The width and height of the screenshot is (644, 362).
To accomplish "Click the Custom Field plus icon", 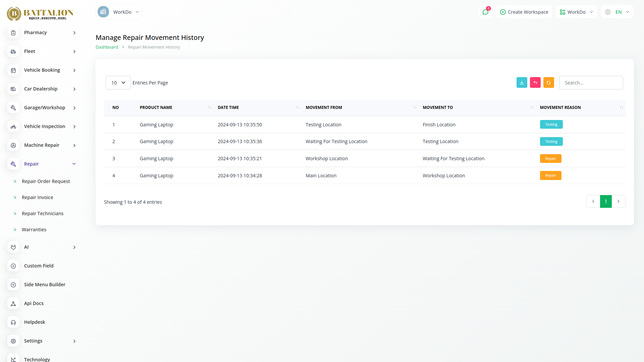I will tap(13, 266).
